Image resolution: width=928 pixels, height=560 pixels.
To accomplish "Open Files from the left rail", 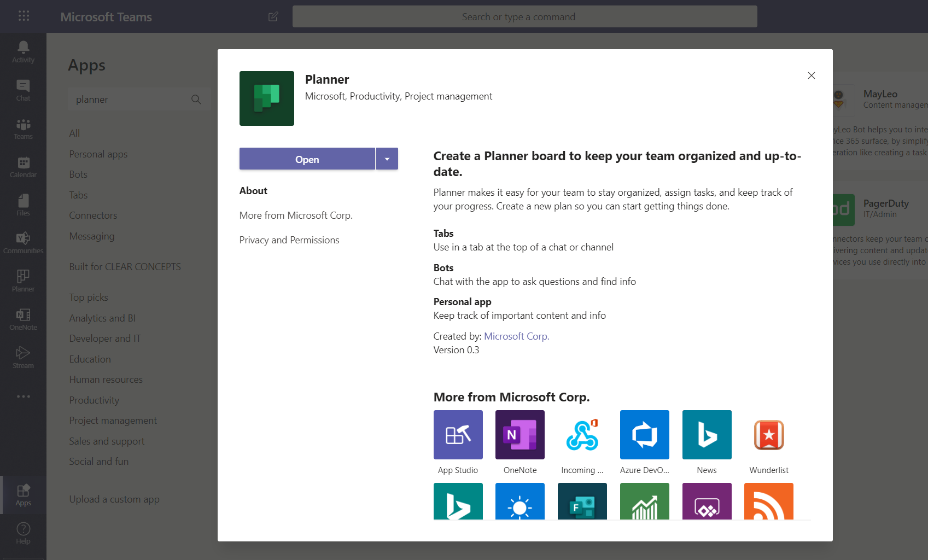I will [23, 205].
